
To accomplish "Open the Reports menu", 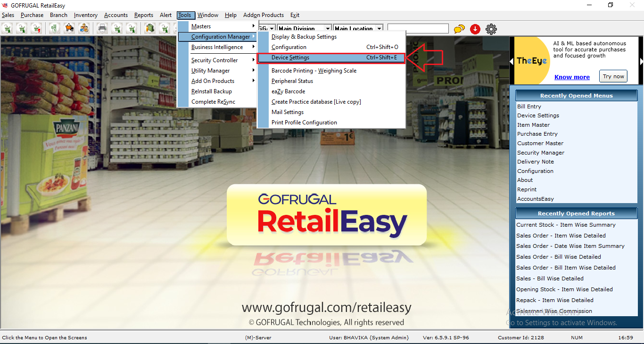I will click(x=144, y=15).
